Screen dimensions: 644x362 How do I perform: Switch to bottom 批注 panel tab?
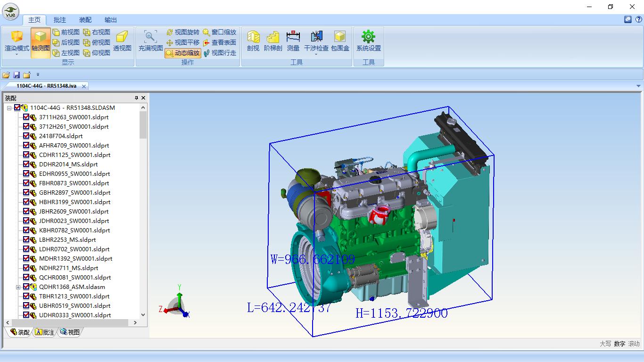pyautogui.click(x=45, y=332)
